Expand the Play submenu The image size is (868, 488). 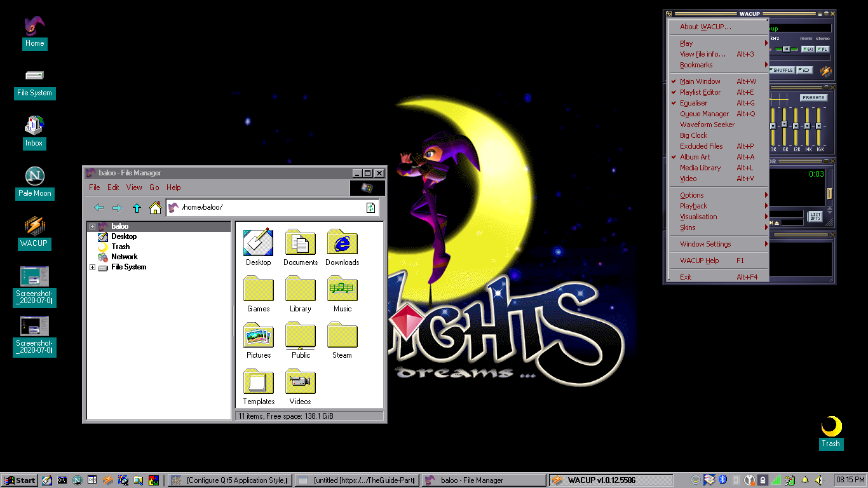719,43
